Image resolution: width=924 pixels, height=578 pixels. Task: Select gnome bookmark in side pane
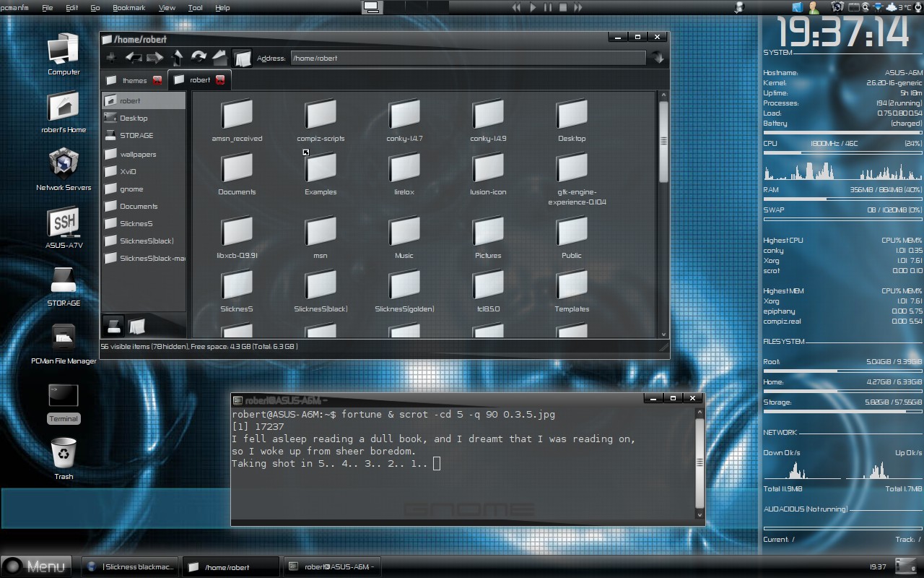coord(144,189)
